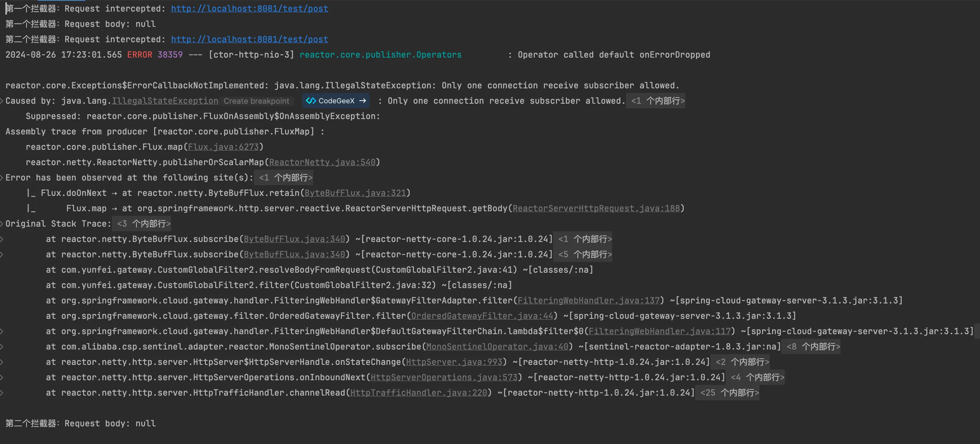Open HttpTrafficHandler.java:220 source link
980x444 pixels.
(x=419, y=393)
